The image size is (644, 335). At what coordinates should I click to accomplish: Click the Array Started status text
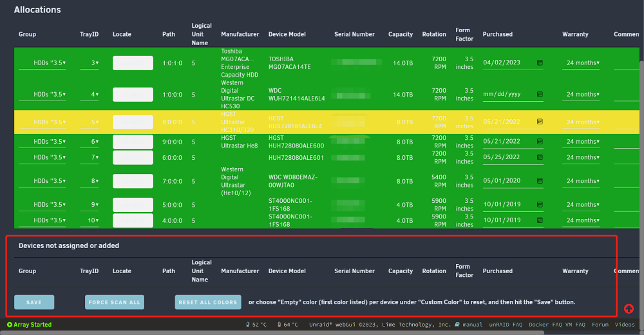click(32, 325)
